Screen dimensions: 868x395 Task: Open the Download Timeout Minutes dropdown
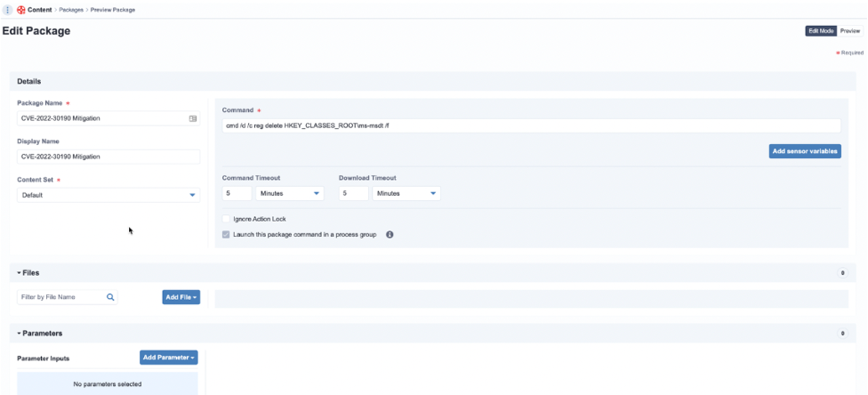tap(406, 193)
